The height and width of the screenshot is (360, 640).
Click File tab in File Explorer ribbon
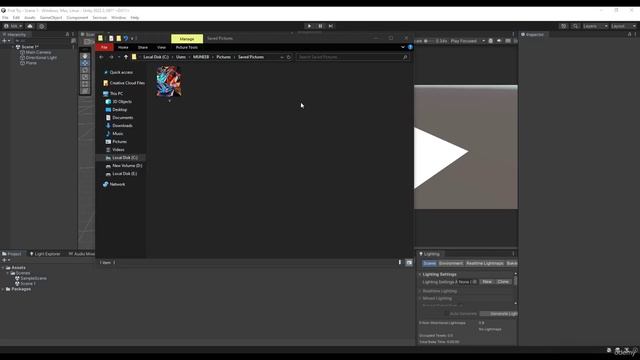coord(104,47)
